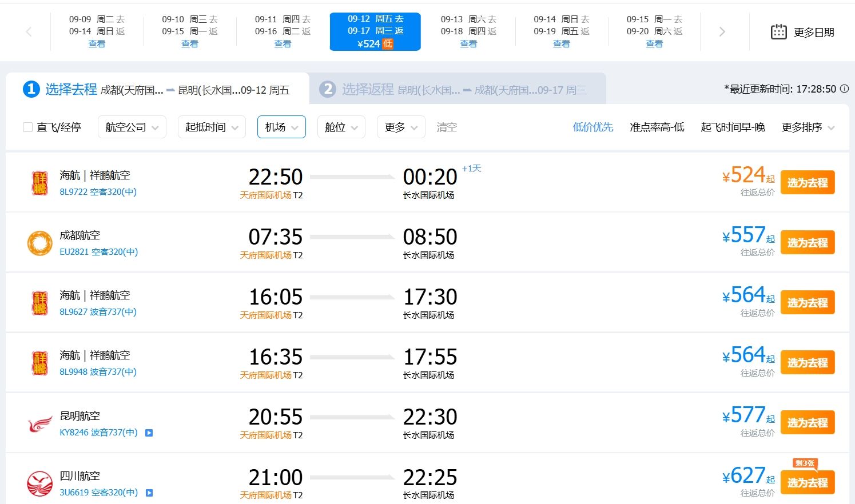855x504 pixels.
Task: Click 更多日期 button
Action: click(803, 32)
